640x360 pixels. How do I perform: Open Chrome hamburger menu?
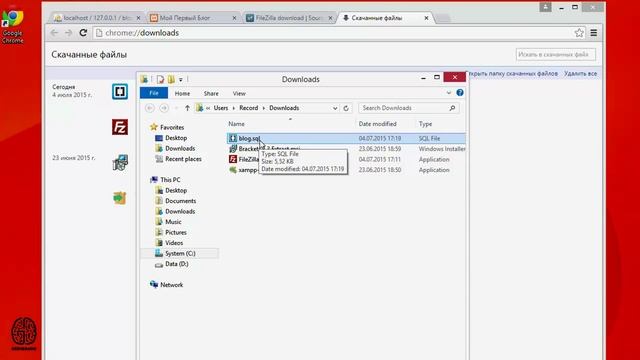[x=594, y=33]
